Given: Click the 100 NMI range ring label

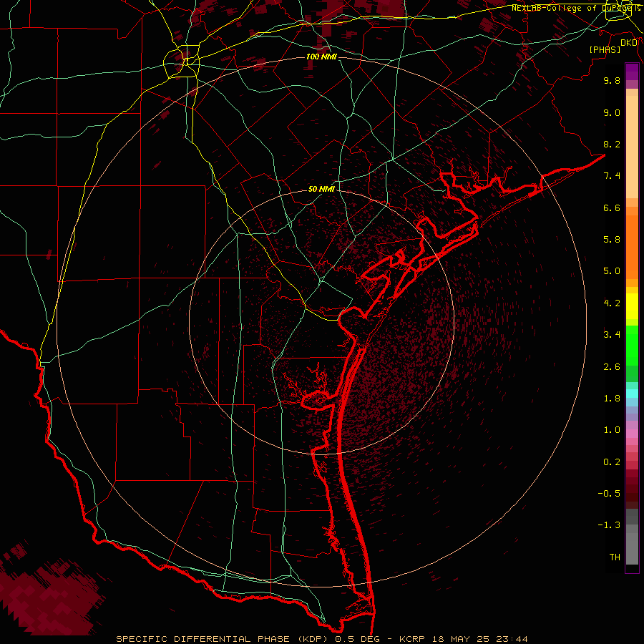Looking at the screenshot, I should pyautogui.click(x=321, y=57).
